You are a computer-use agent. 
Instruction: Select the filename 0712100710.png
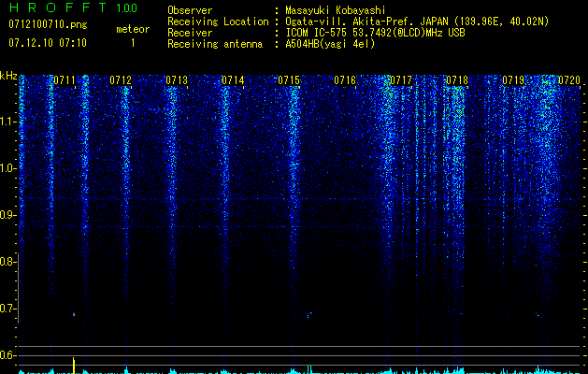click(48, 25)
